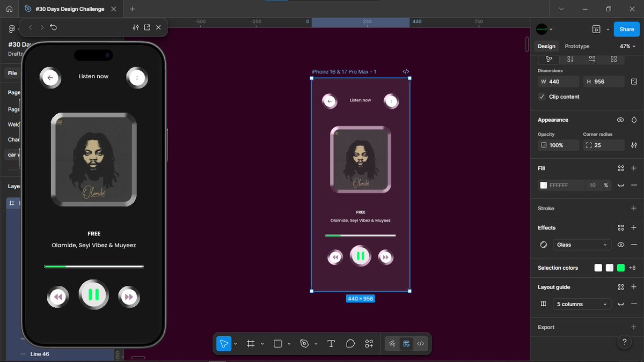Toggle the Clip content checkbox
This screenshot has height=362, width=644.
tap(542, 97)
